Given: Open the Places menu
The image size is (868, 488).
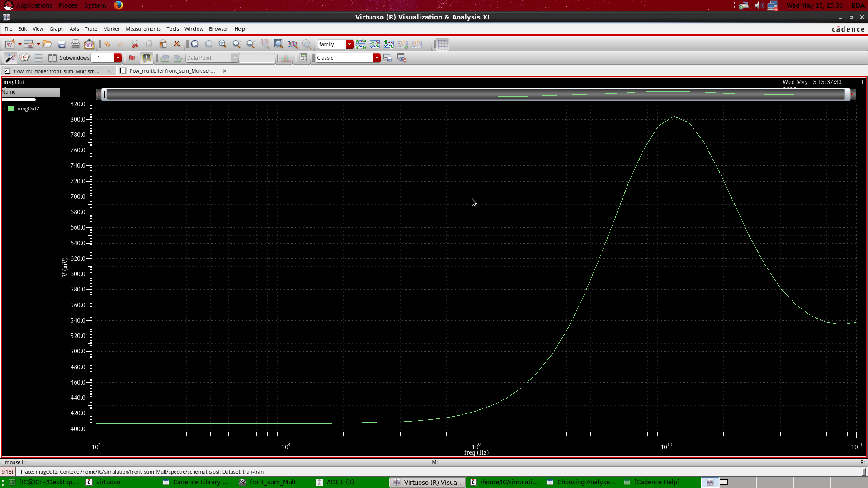Looking at the screenshot, I should 68,5.
